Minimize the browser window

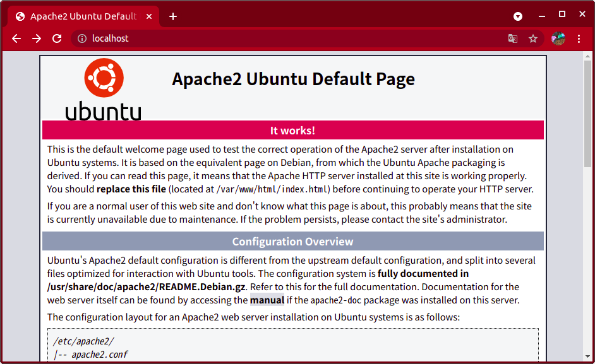542,16
